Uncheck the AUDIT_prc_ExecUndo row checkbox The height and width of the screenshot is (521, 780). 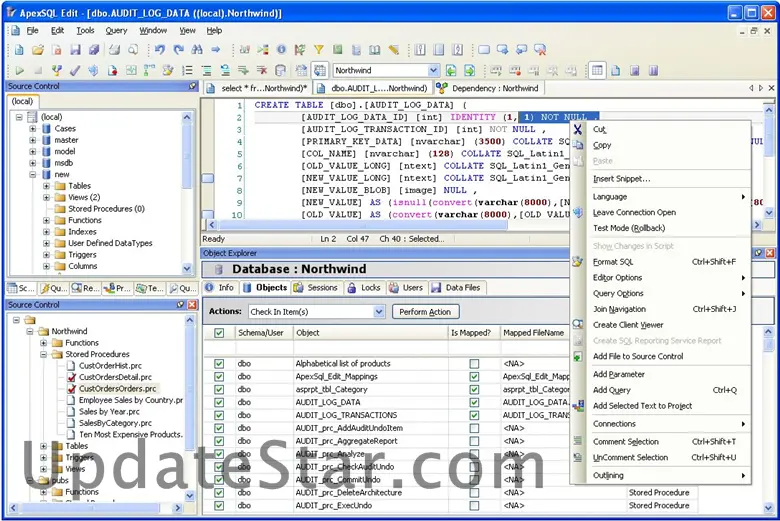click(219, 506)
